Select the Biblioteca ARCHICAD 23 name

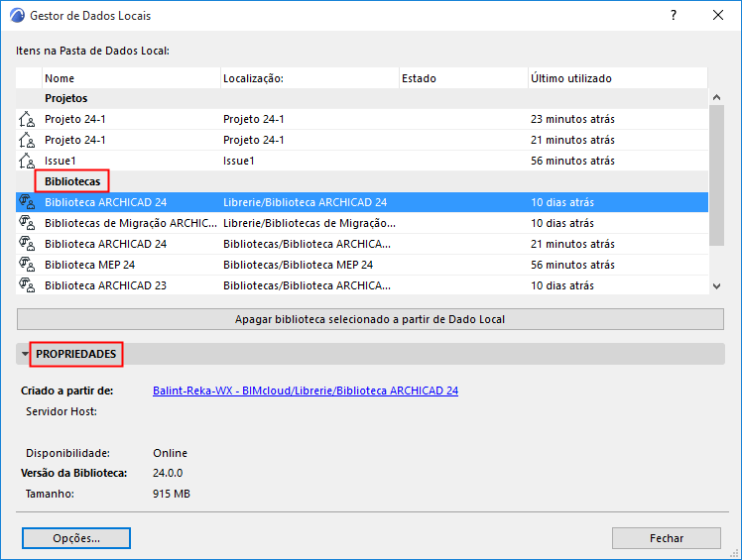(105, 285)
